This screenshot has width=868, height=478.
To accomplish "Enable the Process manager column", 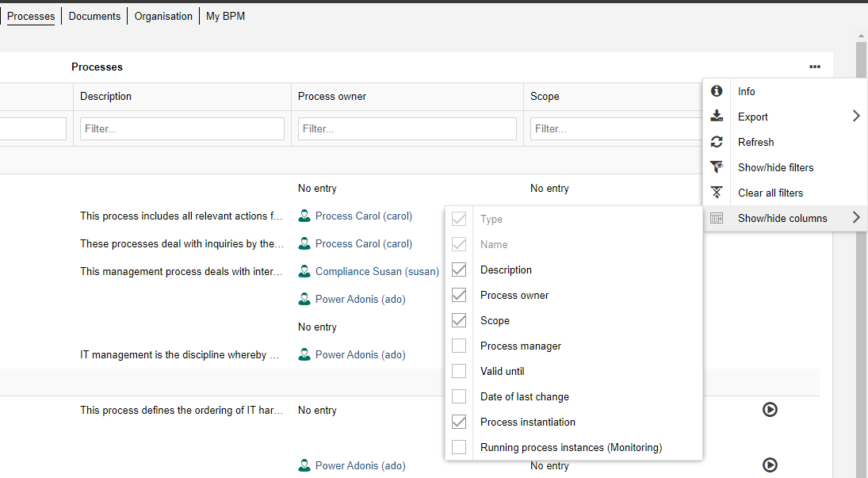I will tap(459, 346).
